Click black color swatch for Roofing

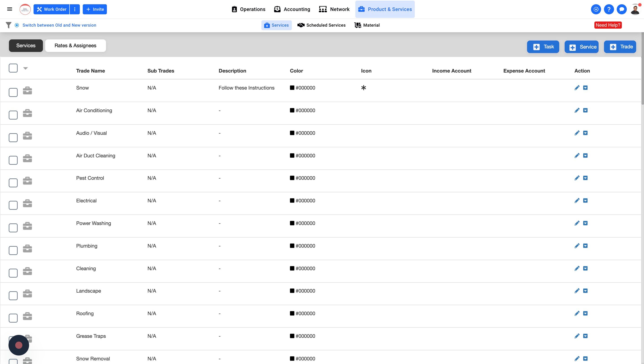pyautogui.click(x=292, y=313)
